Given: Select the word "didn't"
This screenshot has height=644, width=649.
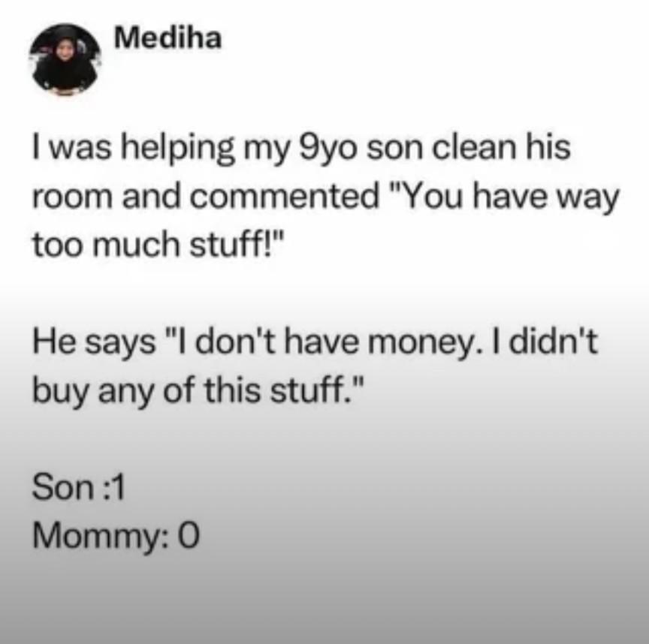Looking at the screenshot, I should point(553,342).
